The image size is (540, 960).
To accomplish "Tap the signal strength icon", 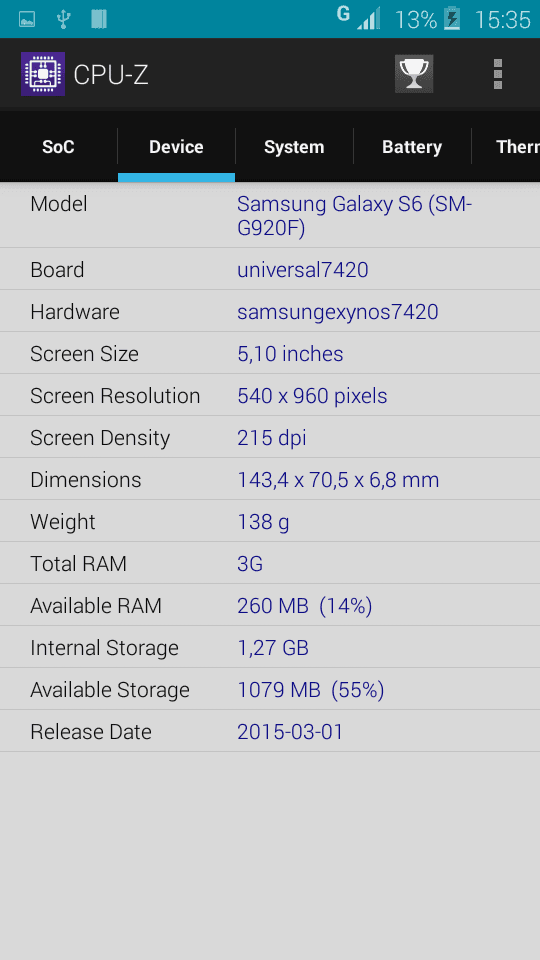I will [369, 18].
